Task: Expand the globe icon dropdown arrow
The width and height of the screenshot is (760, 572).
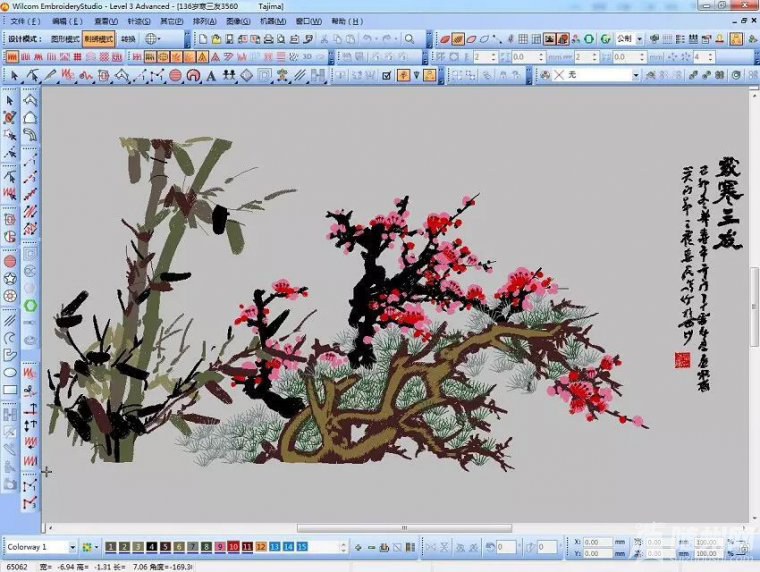Action: point(159,39)
